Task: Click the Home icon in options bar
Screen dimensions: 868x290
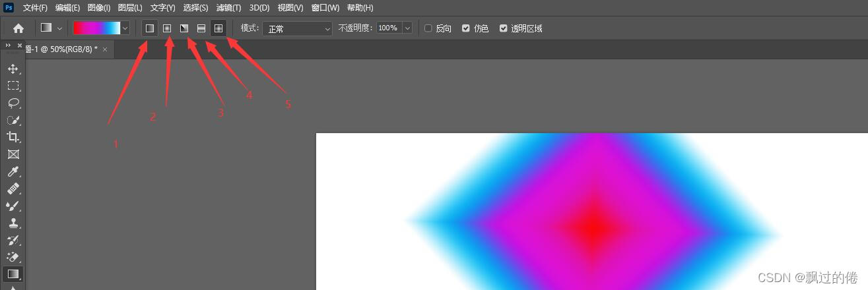Action: 18,28
